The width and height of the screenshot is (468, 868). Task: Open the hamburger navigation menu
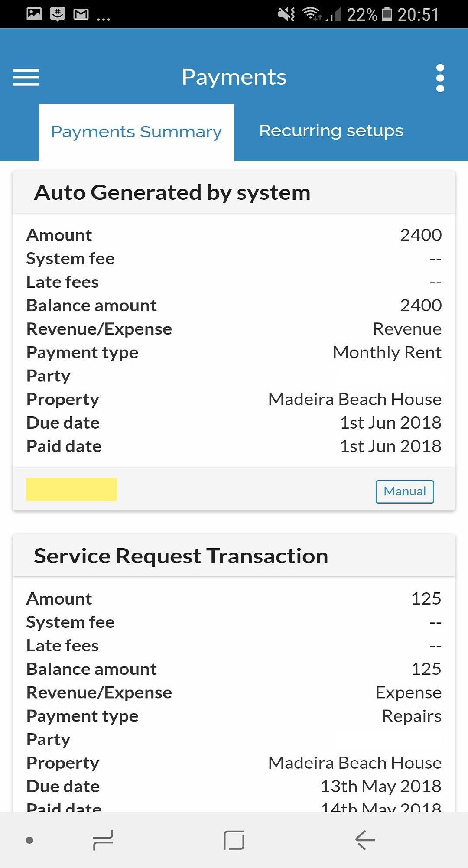click(26, 78)
